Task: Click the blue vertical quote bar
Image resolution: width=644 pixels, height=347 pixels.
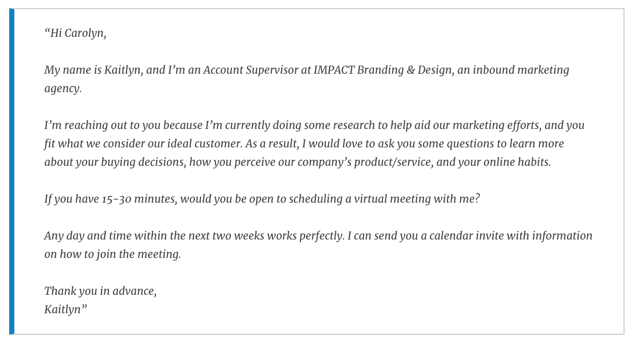Action: pyautogui.click(x=12, y=171)
